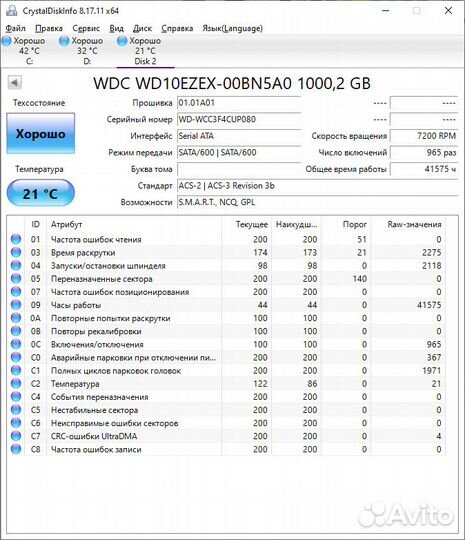Image resolution: width=465 pixels, height=540 pixels.
Task: Select the Частота ошибок чтения row
Action: click(226, 239)
